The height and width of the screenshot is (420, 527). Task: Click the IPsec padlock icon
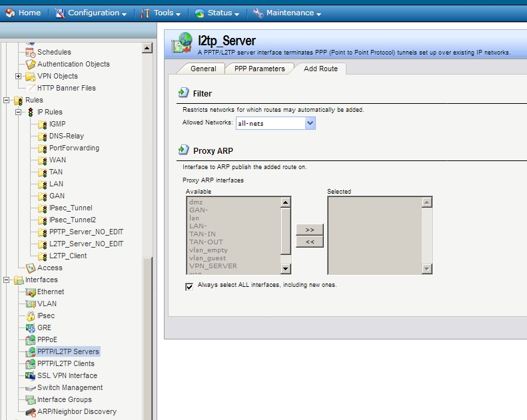pyautogui.click(x=31, y=315)
